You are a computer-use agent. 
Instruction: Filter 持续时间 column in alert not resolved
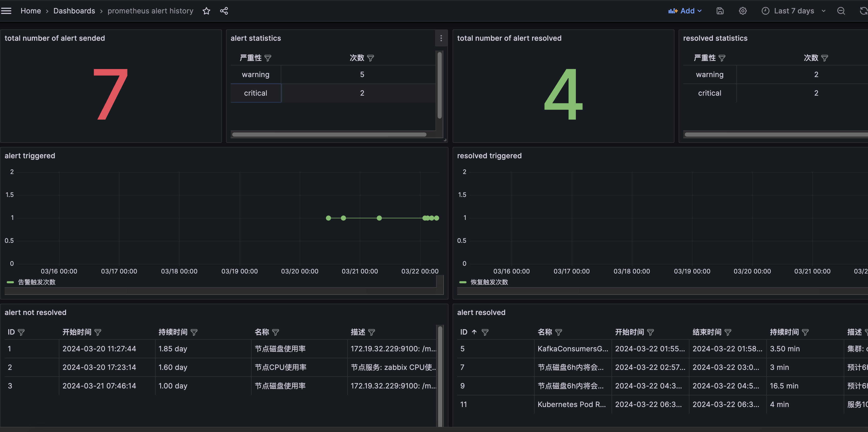[194, 332]
